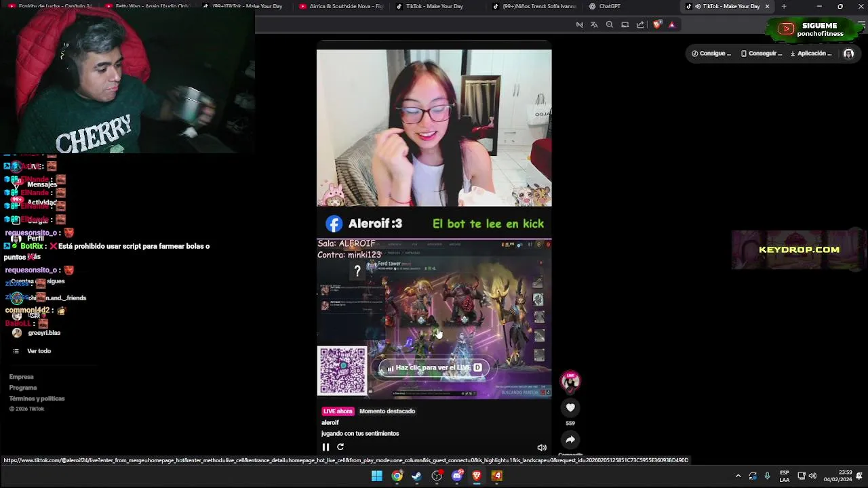
Task: Click 'Empresa' in sidebar footer
Action: click(21, 377)
